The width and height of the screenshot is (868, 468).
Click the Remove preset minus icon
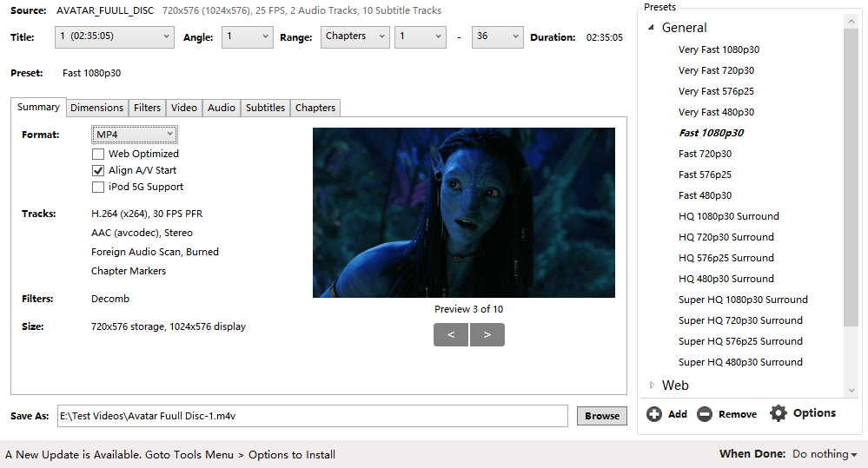pyautogui.click(x=704, y=414)
